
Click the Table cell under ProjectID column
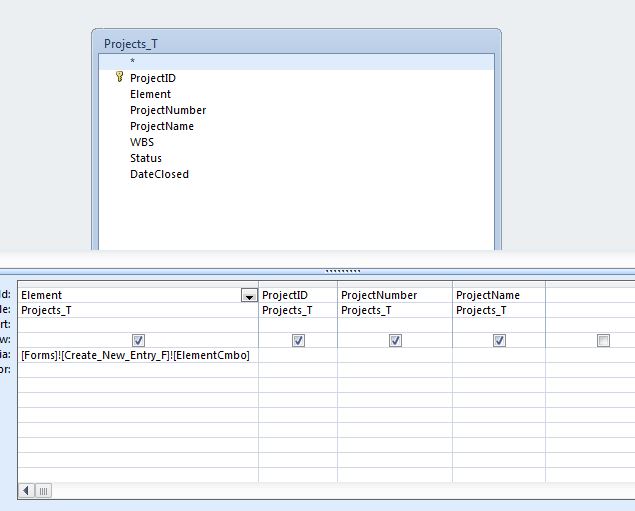[x=298, y=310]
